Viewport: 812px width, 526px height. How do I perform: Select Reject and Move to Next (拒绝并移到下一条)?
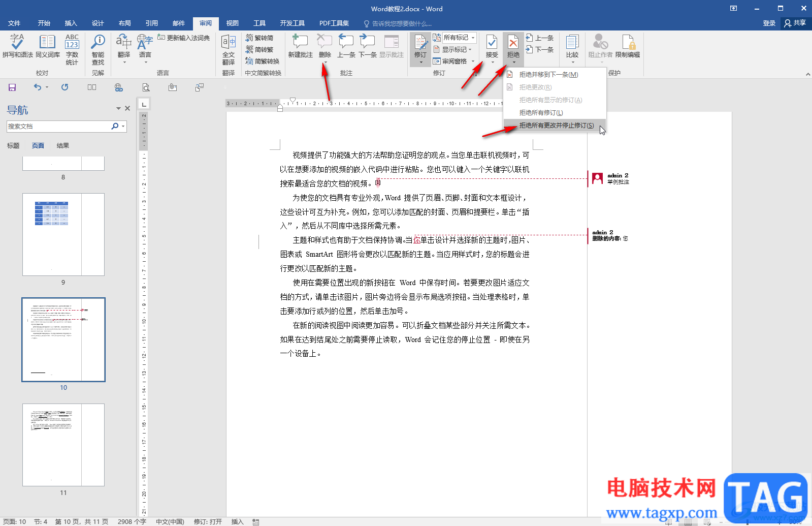pos(555,75)
